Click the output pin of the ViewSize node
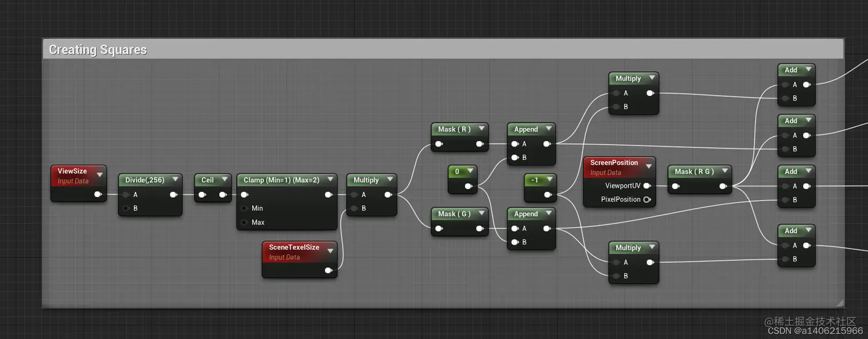 coord(99,194)
